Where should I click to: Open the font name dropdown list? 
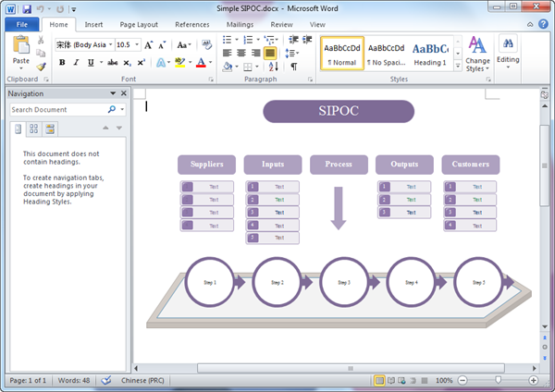point(110,44)
